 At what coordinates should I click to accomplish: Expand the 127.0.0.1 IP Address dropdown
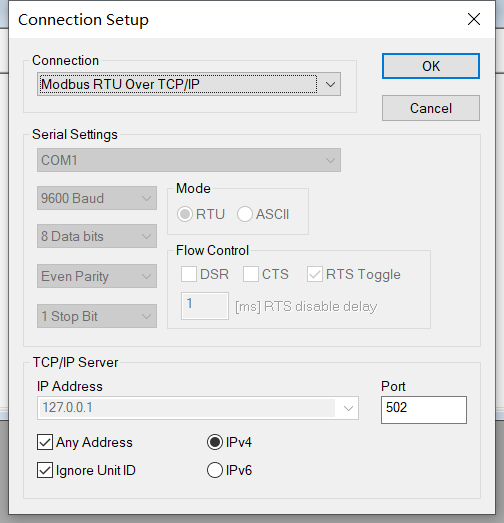(x=198, y=408)
